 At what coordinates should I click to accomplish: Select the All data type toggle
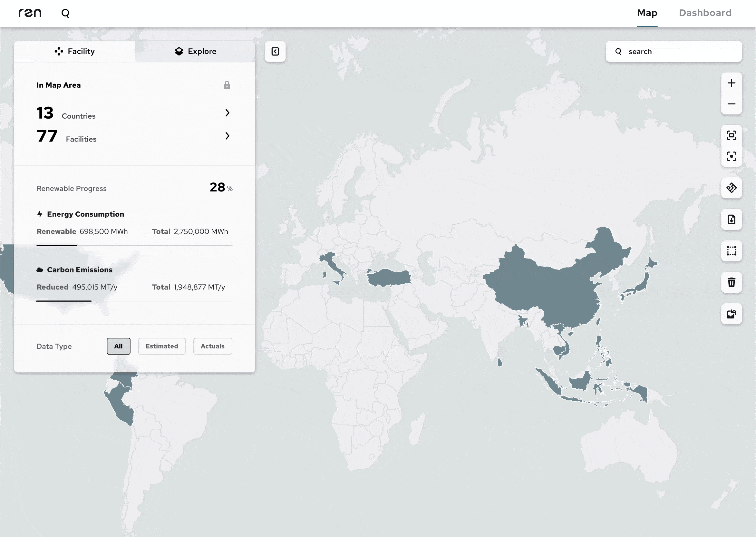click(x=119, y=346)
